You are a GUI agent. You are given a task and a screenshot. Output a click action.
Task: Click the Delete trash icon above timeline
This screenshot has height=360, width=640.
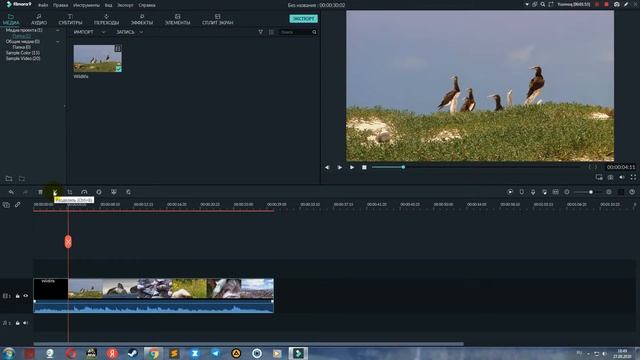[40, 192]
